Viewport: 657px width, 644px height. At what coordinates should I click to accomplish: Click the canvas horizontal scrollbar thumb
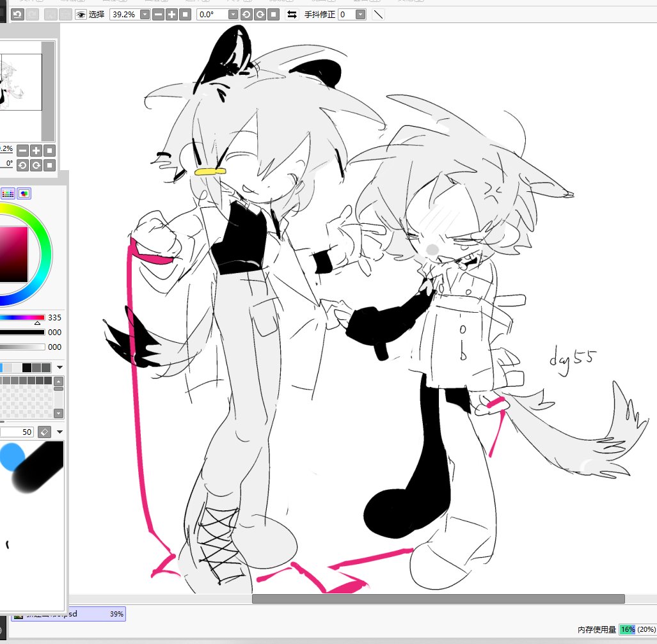coord(438,599)
